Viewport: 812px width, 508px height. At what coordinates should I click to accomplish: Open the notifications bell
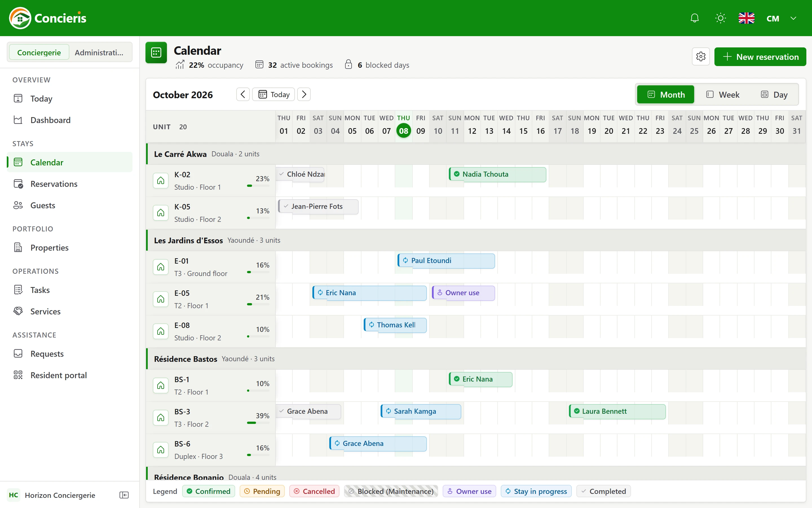[694, 18]
